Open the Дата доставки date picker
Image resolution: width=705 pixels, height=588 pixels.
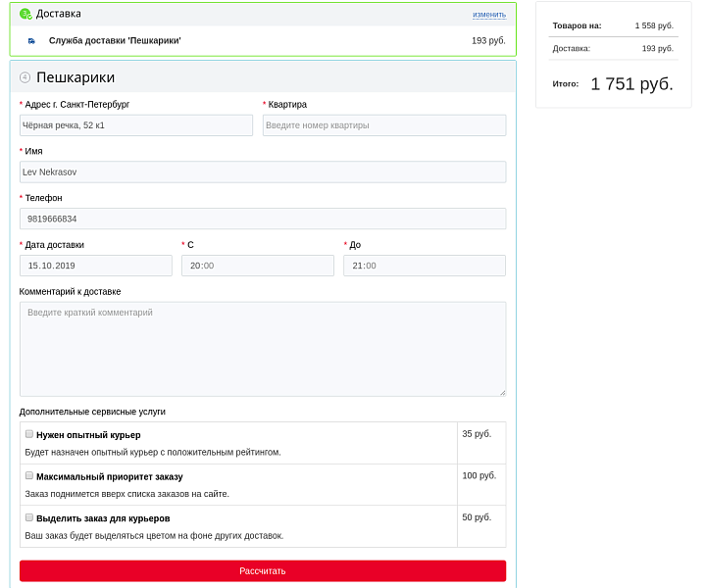click(x=96, y=266)
